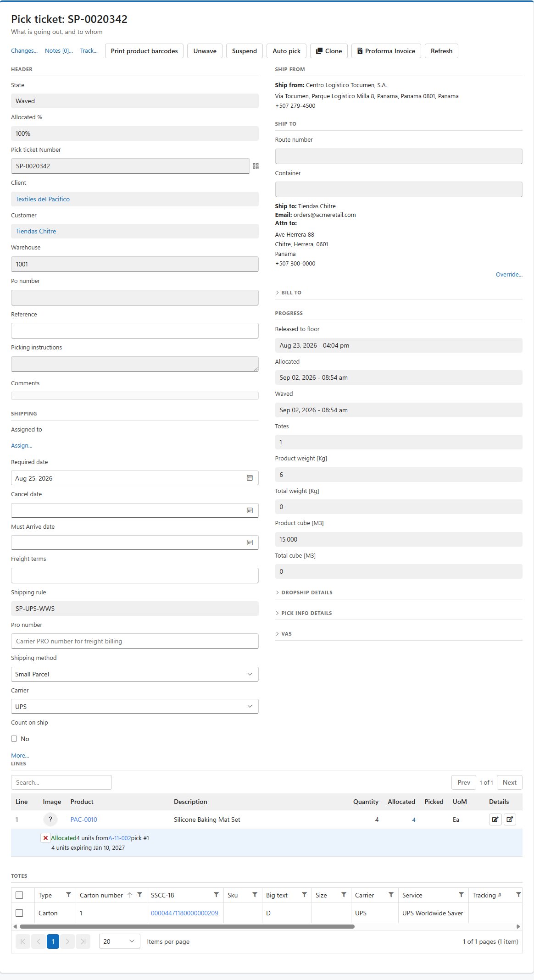Click the Reference input field
Image resolution: width=534 pixels, height=980 pixels.
tap(135, 331)
